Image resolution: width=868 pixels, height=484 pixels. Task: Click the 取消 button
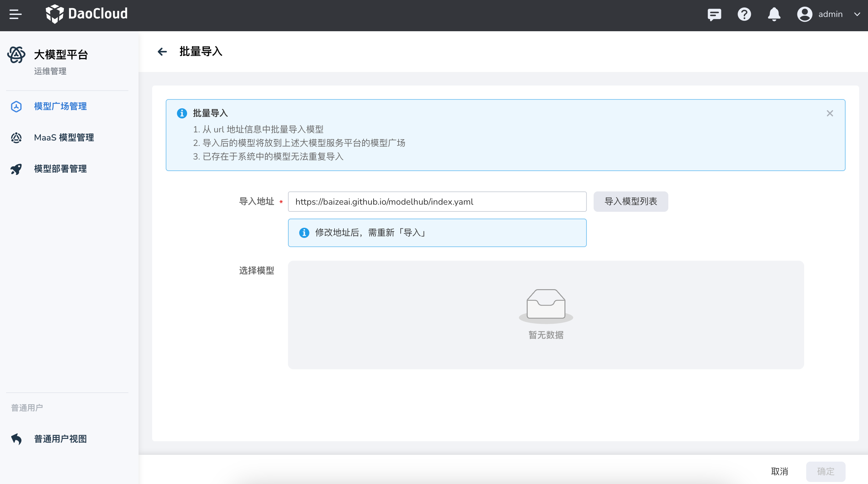(x=780, y=471)
